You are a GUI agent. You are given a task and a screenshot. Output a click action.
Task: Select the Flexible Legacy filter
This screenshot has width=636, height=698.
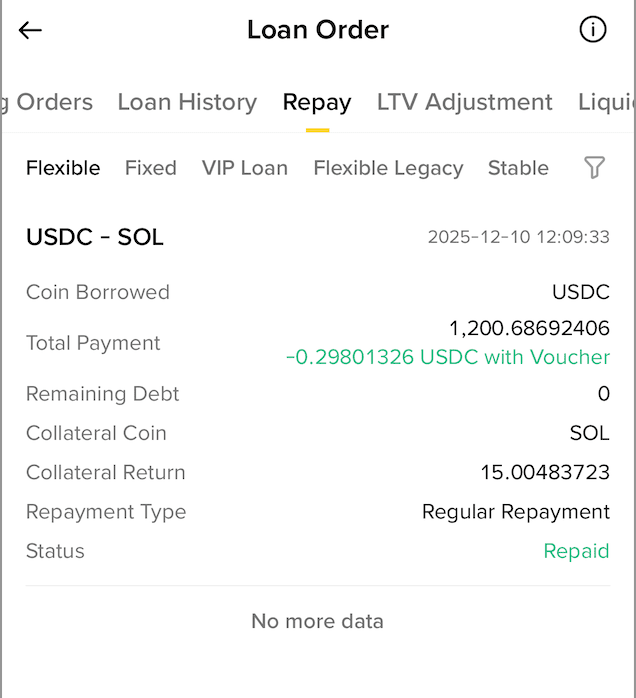(388, 168)
